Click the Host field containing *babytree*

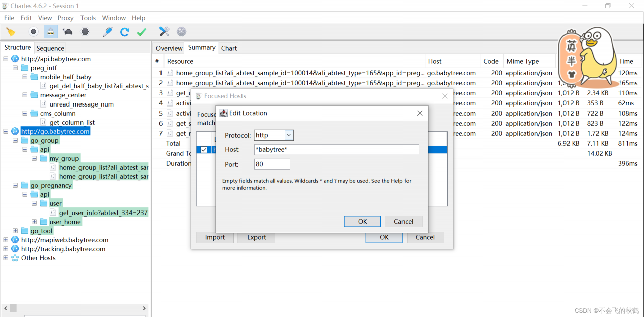click(336, 150)
